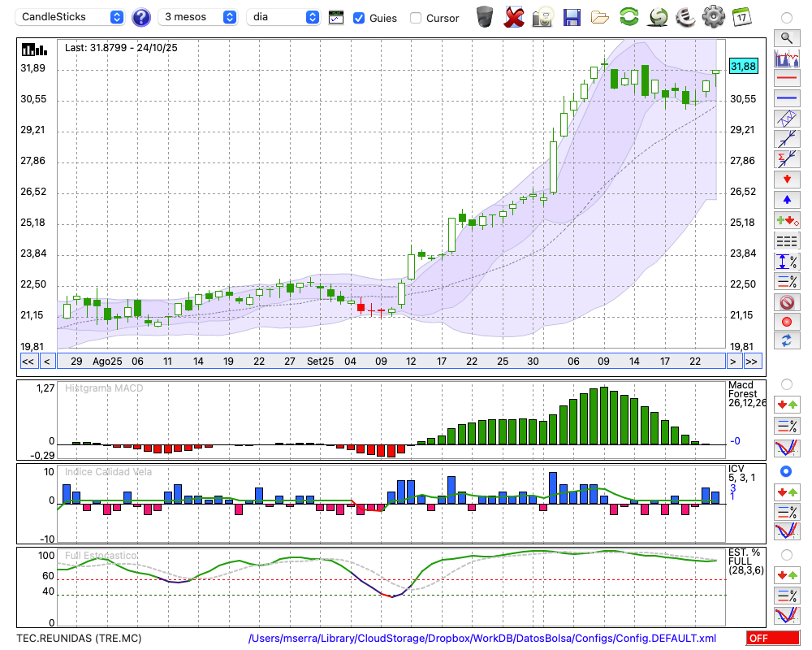Click the green circular arrows refresh icon
Viewport: 812px width, 650px height.
[628, 17]
